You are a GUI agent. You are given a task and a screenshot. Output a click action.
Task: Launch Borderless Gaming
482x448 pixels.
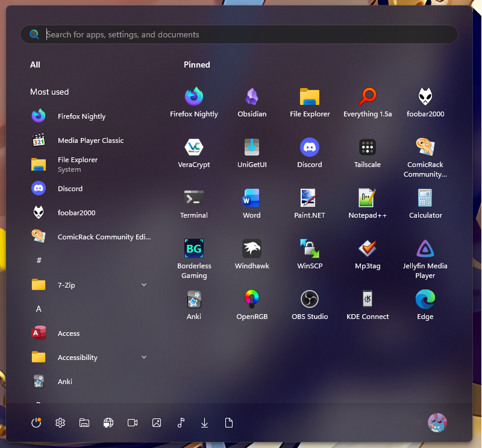click(x=194, y=259)
